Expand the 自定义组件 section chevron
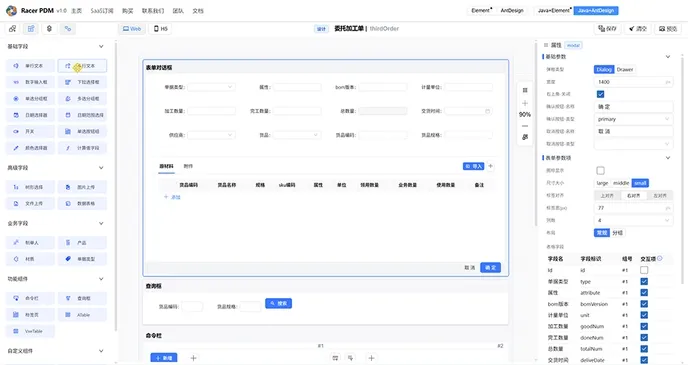This screenshot has width=688, height=365. [101, 351]
